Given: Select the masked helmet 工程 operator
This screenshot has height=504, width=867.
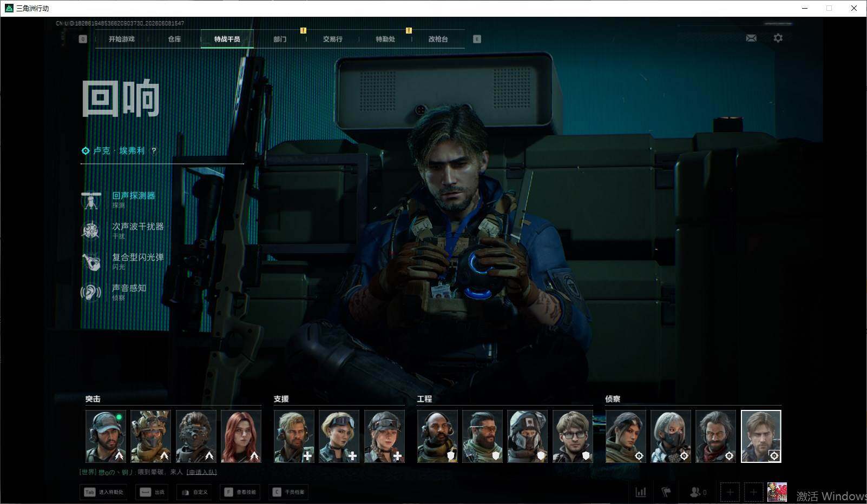Looking at the screenshot, I should pos(528,436).
